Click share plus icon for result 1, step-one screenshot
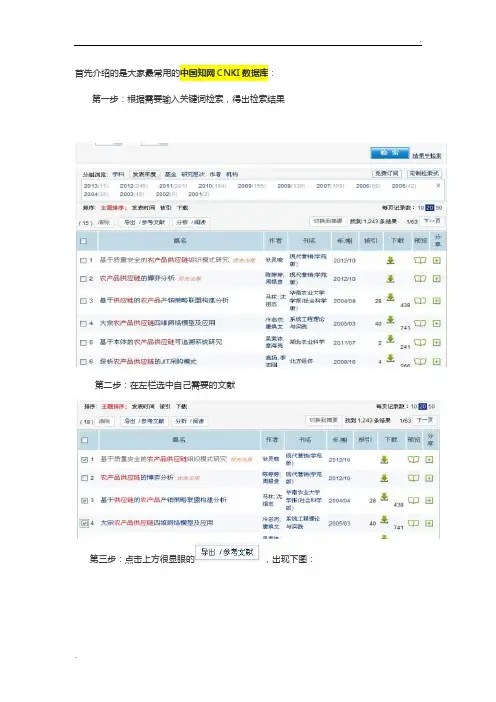Image resolution: width=496 pixels, height=702 pixels. point(437,260)
